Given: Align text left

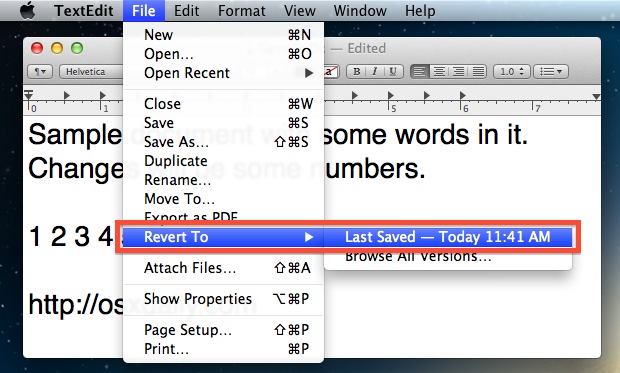Looking at the screenshot, I should 420,72.
